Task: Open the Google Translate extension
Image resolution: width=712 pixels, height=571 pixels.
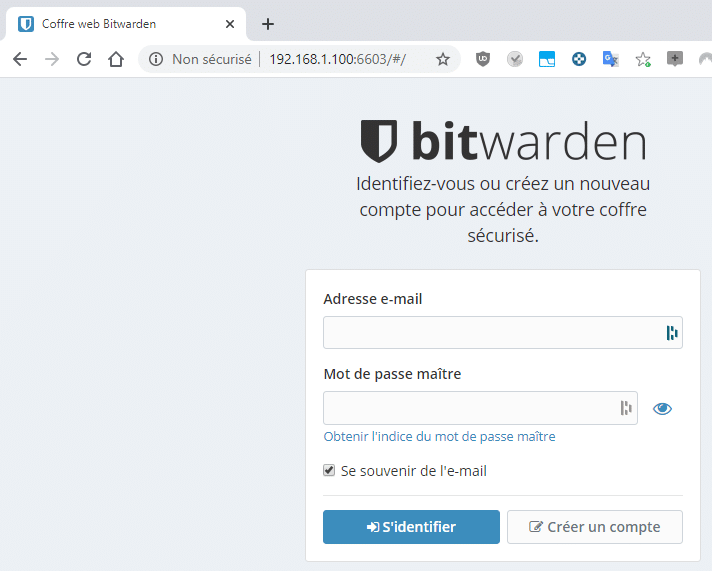Action: pos(610,59)
